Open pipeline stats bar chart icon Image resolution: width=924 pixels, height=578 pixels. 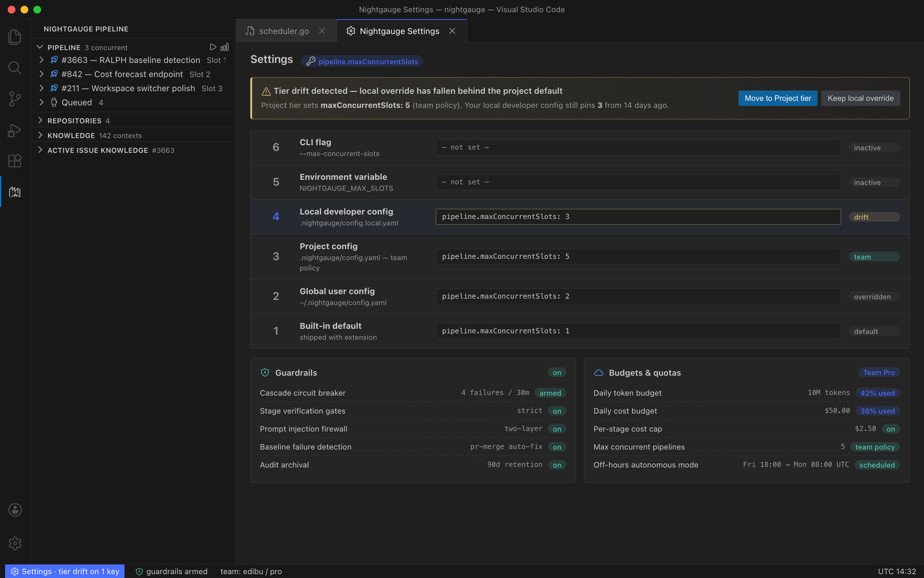(225, 47)
